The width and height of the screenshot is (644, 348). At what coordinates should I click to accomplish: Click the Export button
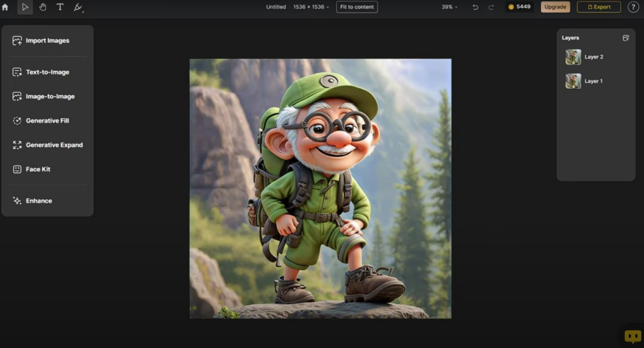coord(599,7)
